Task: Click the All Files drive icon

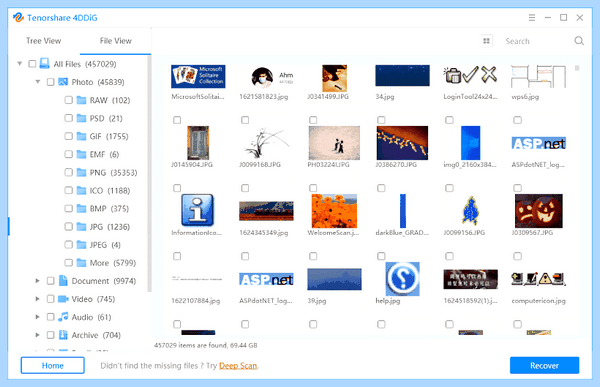Action: click(x=45, y=64)
